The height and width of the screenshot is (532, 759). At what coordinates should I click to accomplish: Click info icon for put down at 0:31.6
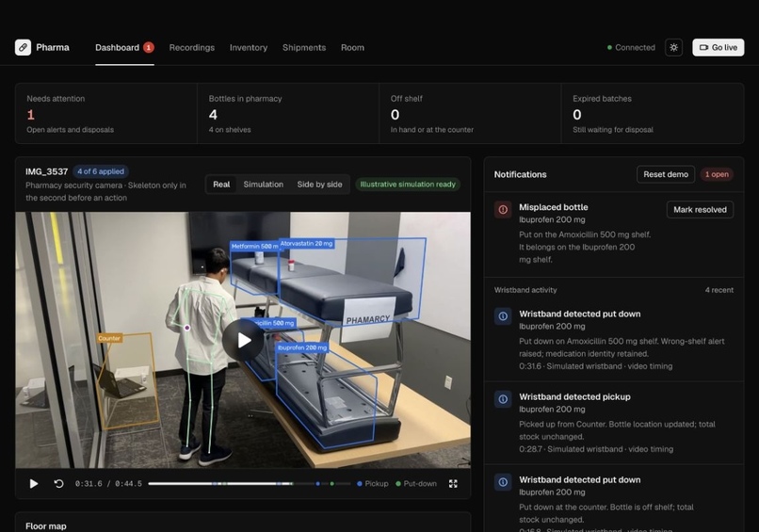pyautogui.click(x=503, y=316)
